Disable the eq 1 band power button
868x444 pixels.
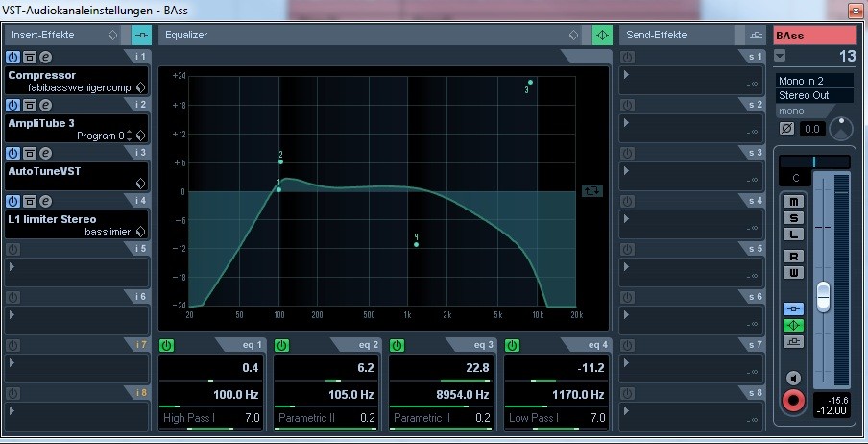coord(167,345)
